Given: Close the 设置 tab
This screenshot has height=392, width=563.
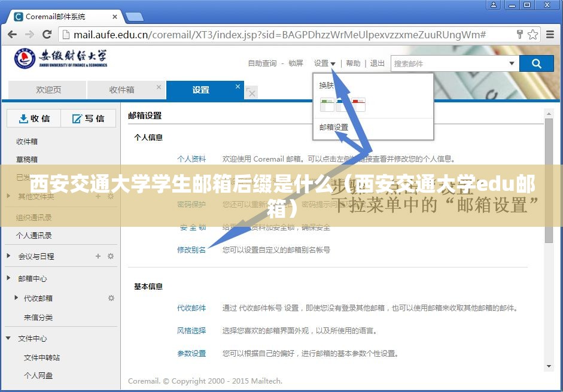Looking at the screenshot, I should [238, 87].
